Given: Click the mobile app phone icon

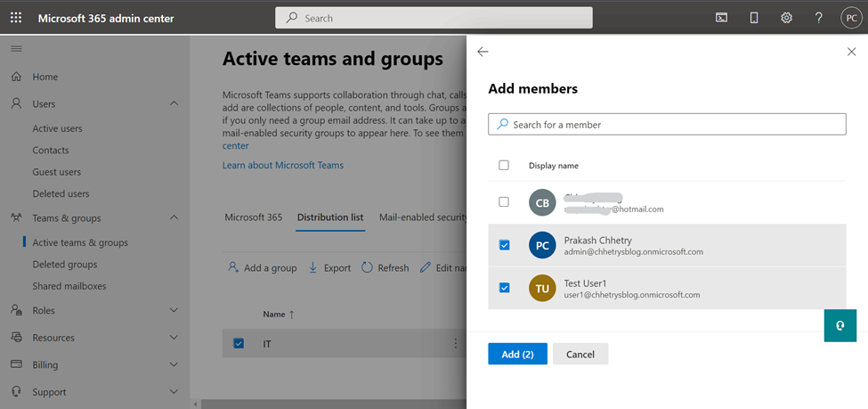Looking at the screenshot, I should point(753,18).
